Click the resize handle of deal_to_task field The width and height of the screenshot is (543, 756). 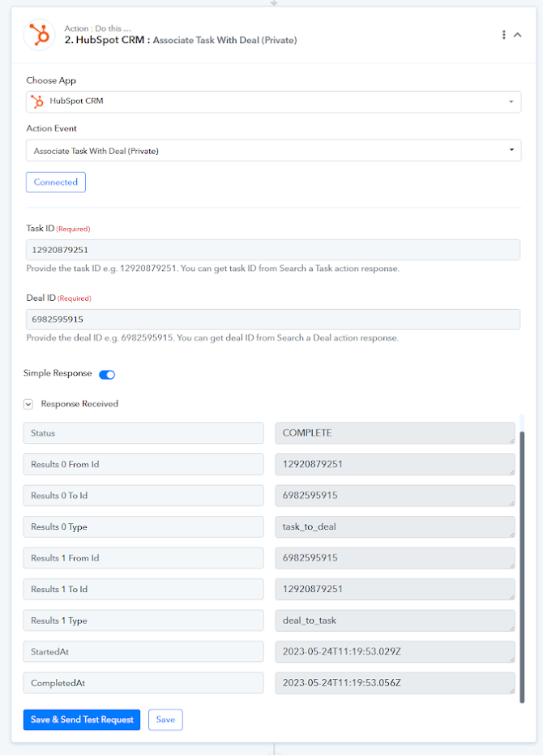pyautogui.click(x=511, y=628)
